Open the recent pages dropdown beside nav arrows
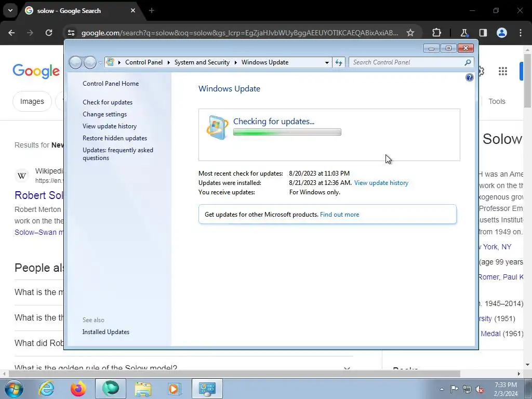The width and height of the screenshot is (532, 399). click(100, 62)
